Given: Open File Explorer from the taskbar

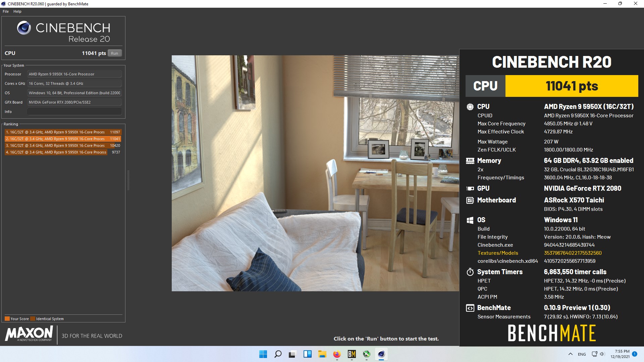Looking at the screenshot, I should (322, 354).
